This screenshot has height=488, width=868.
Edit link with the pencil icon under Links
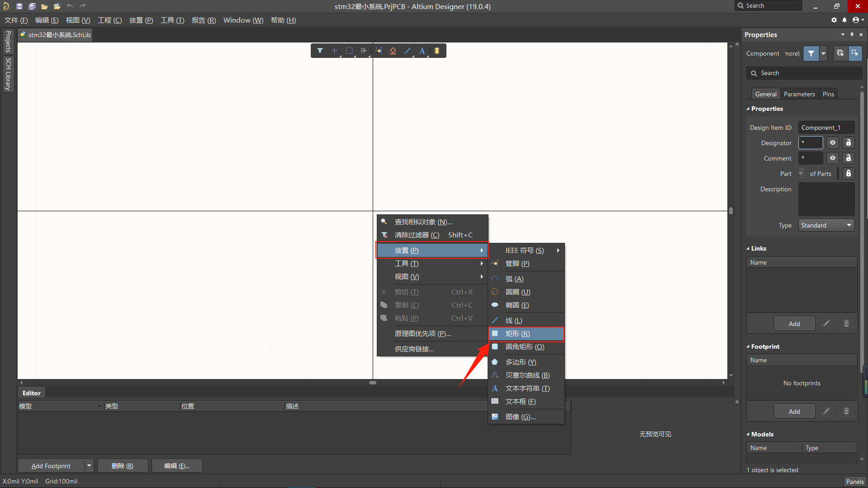826,323
